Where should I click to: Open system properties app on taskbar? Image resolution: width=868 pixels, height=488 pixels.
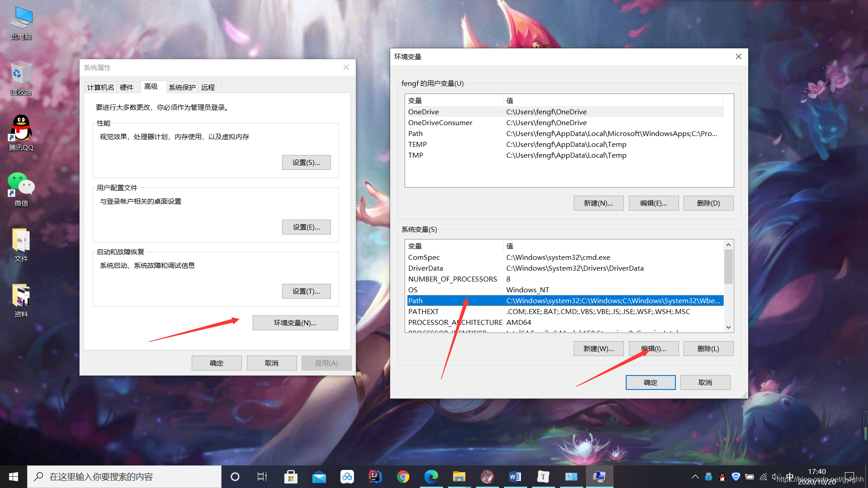pyautogui.click(x=599, y=477)
